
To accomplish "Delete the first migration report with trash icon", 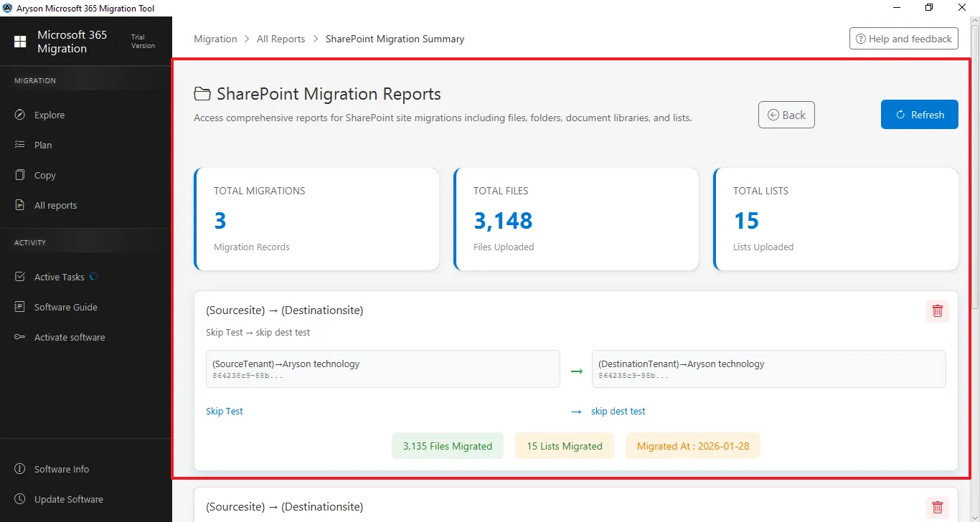I will [937, 310].
